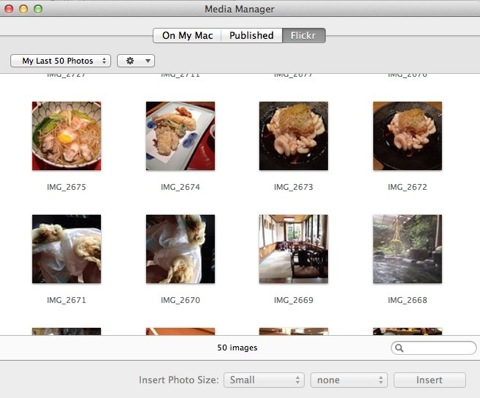Open the Small photo size dropdown
The width and height of the screenshot is (480, 398).
pos(264,380)
